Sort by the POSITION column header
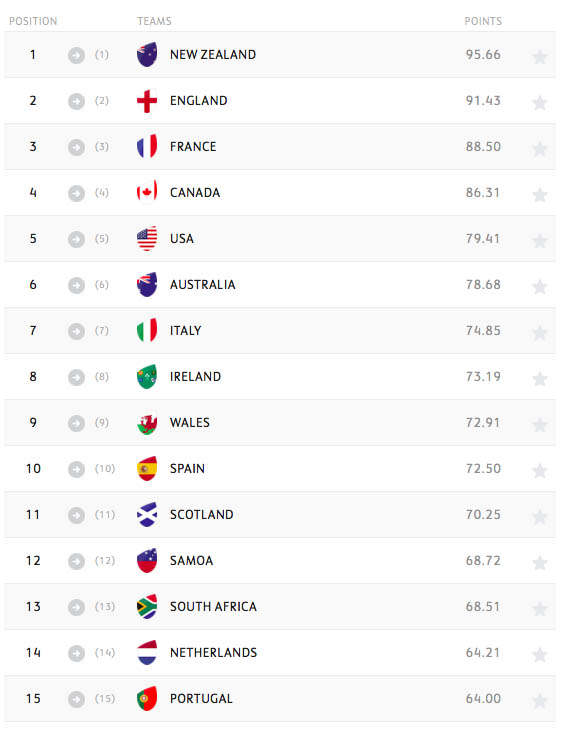This screenshot has height=729, width=570. [33, 21]
